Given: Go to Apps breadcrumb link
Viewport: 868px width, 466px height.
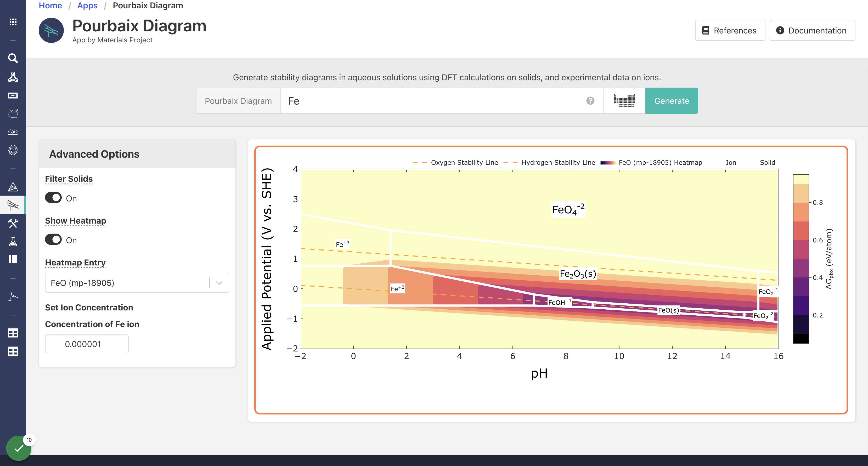Looking at the screenshot, I should (x=87, y=5).
